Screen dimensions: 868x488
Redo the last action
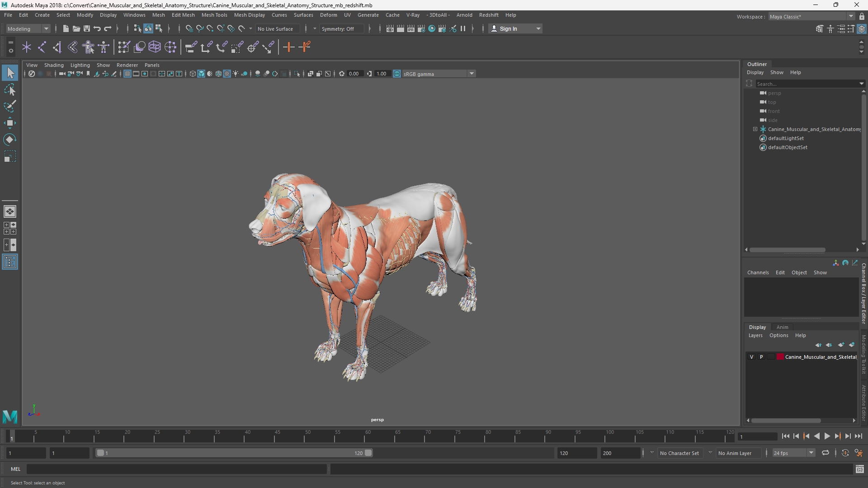click(108, 28)
